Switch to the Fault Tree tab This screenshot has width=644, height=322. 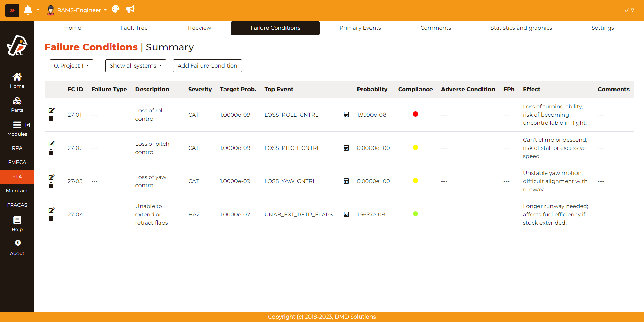[x=134, y=28]
